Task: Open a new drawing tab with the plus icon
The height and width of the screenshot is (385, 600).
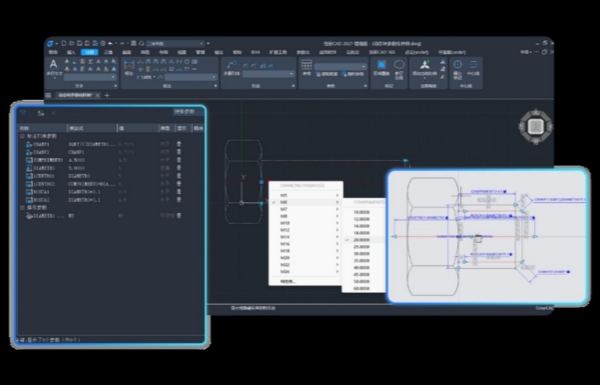Action: click(x=107, y=95)
